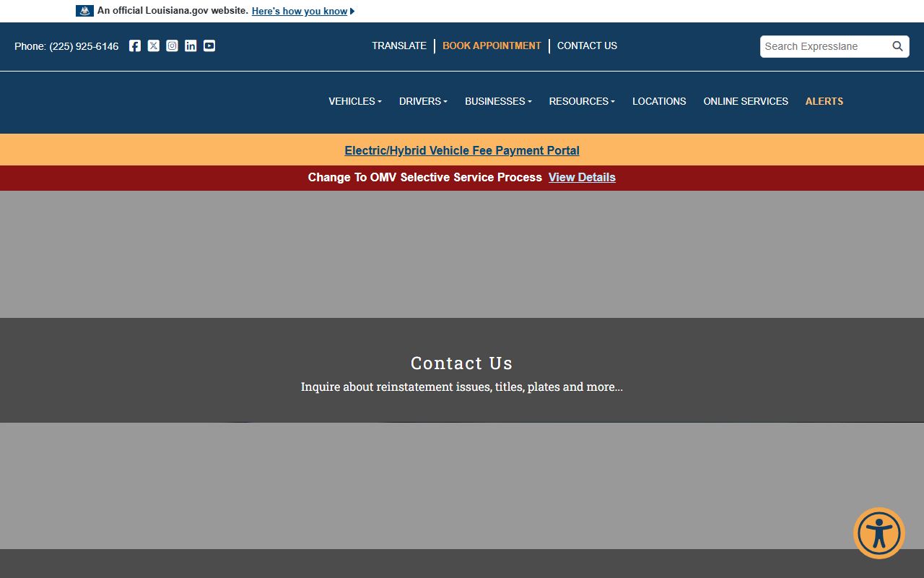Open the Instagram social icon
924x578 pixels.
point(172,46)
